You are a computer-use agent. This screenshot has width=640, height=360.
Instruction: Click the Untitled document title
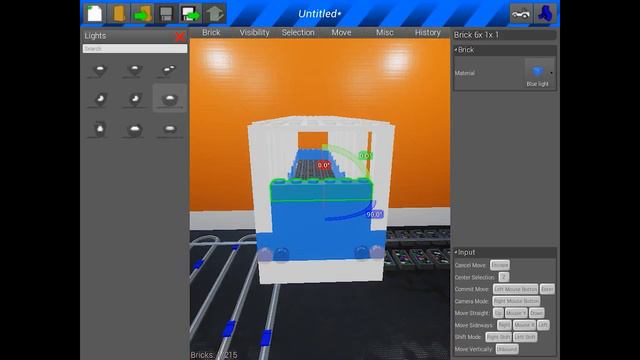tap(319, 13)
